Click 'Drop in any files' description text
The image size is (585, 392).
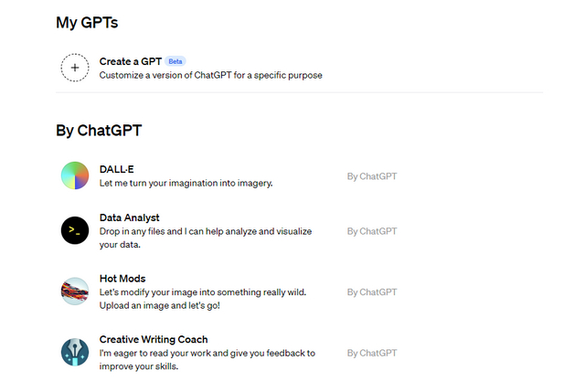tap(206, 238)
